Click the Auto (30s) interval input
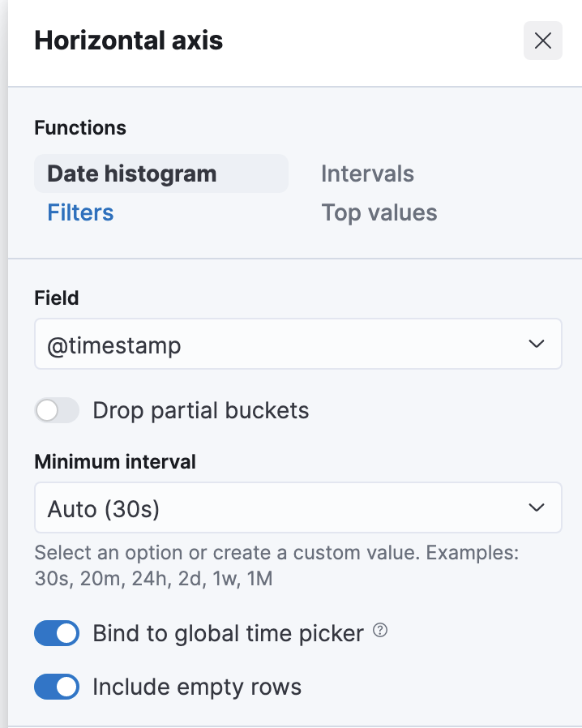Image resolution: width=582 pixels, height=728 pixels. pyautogui.click(x=276, y=508)
